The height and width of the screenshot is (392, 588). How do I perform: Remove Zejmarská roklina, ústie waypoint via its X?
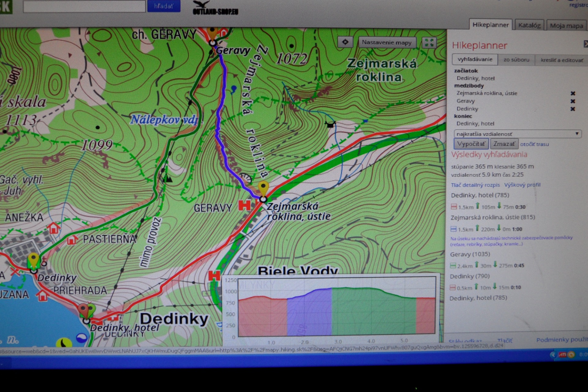(573, 93)
